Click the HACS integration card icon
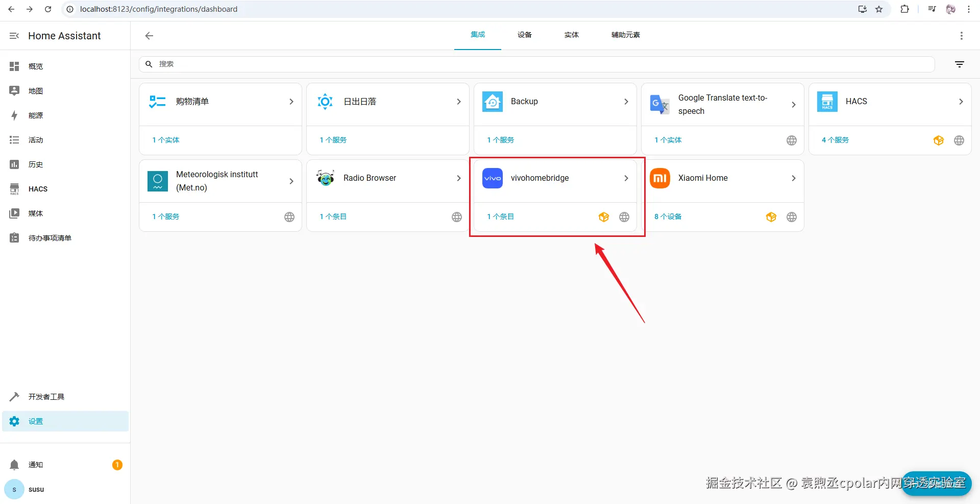The image size is (980, 504). click(x=827, y=102)
